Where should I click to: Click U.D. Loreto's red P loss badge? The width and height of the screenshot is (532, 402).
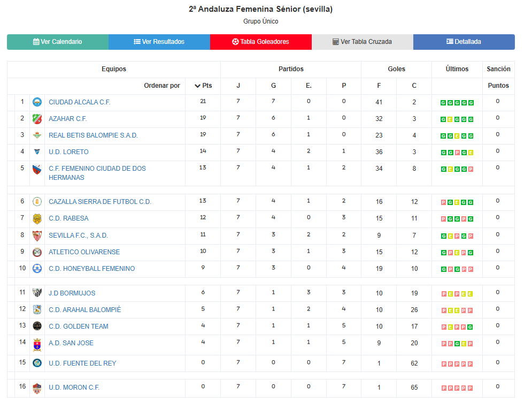pyautogui.click(x=457, y=153)
